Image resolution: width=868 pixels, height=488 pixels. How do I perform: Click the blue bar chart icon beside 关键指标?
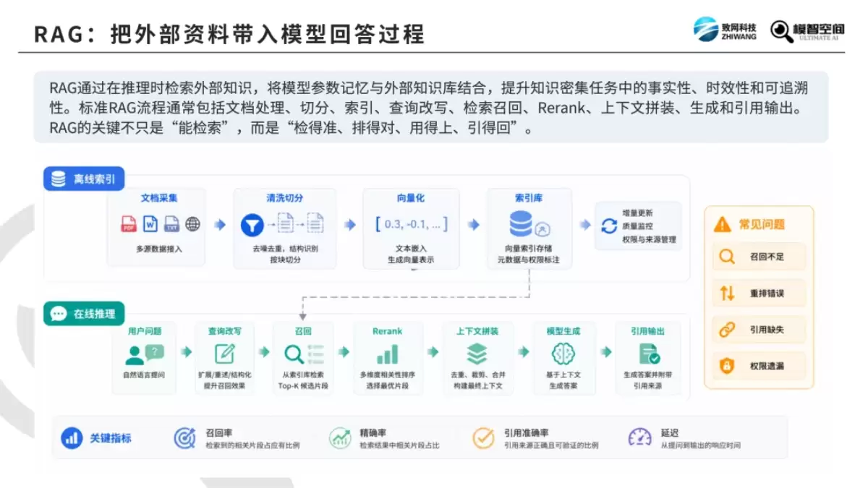72,437
